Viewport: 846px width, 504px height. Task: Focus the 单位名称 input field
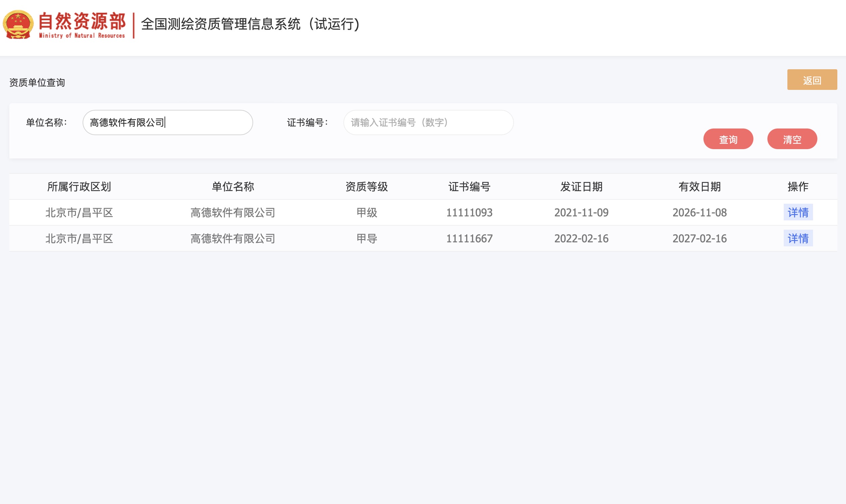point(168,123)
